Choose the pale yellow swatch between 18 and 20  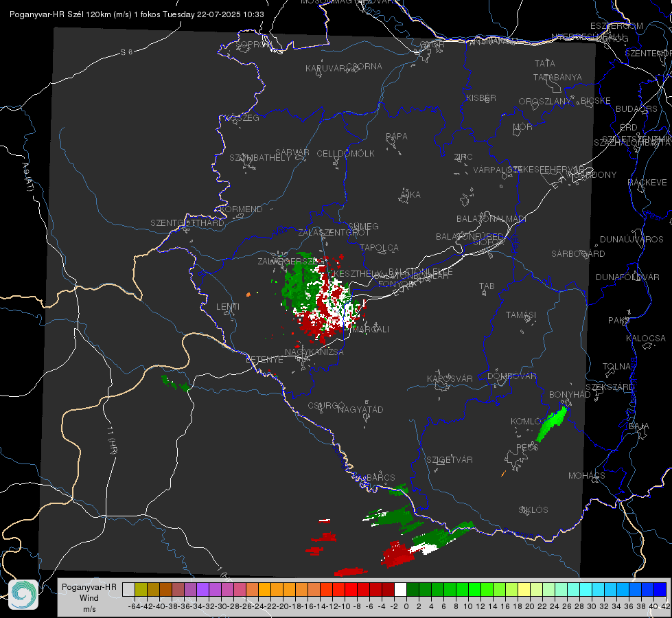(x=524, y=589)
